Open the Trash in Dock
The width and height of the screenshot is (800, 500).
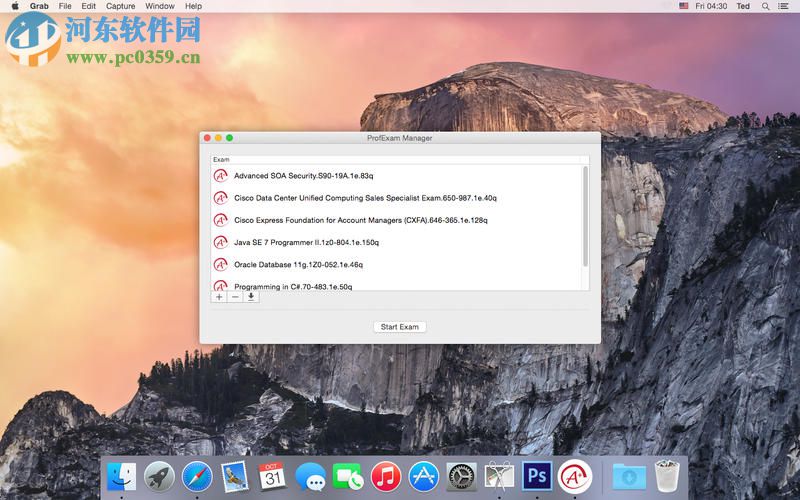point(667,476)
